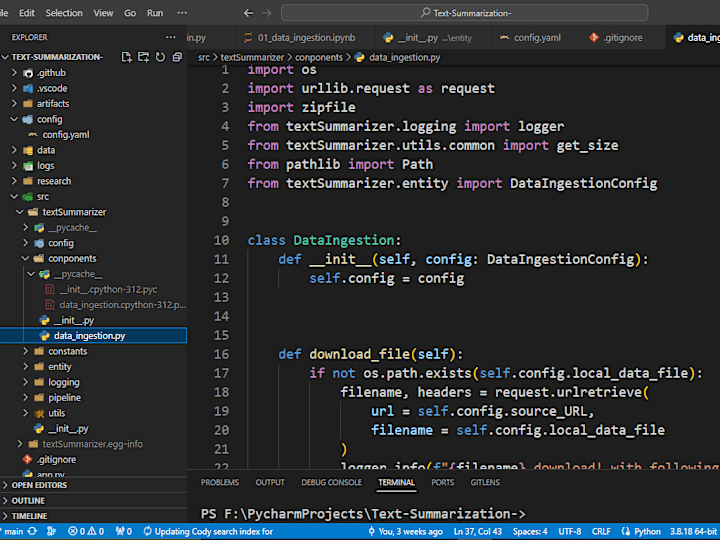
Task: Switch to the 01_data_ingestion.ipynb tab
Action: tap(305, 38)
